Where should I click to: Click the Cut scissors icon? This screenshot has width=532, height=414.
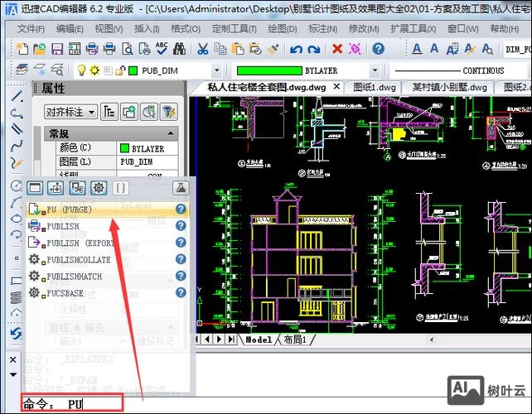[x=203, y=49]
